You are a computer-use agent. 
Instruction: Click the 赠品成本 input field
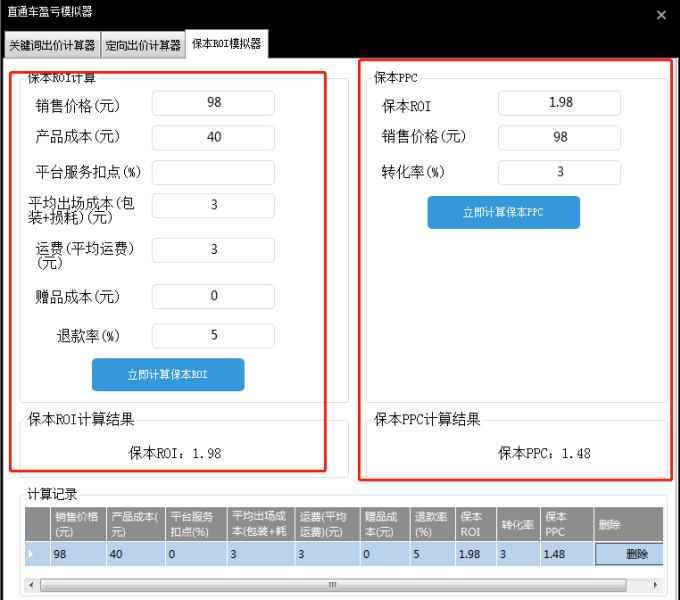coord(213,297)
